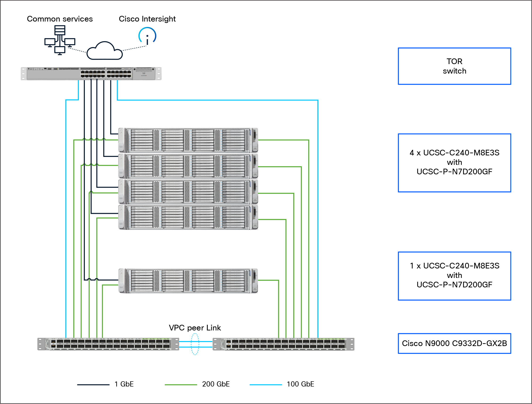532x404 pixels.
Task: Click the topmost server in the four-server stack
Action: (188, 140)
